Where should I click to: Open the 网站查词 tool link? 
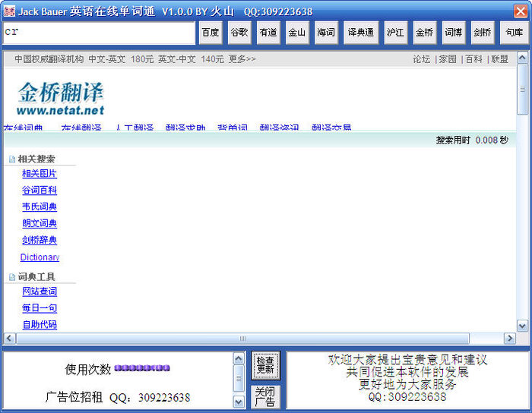pos(40,292)
